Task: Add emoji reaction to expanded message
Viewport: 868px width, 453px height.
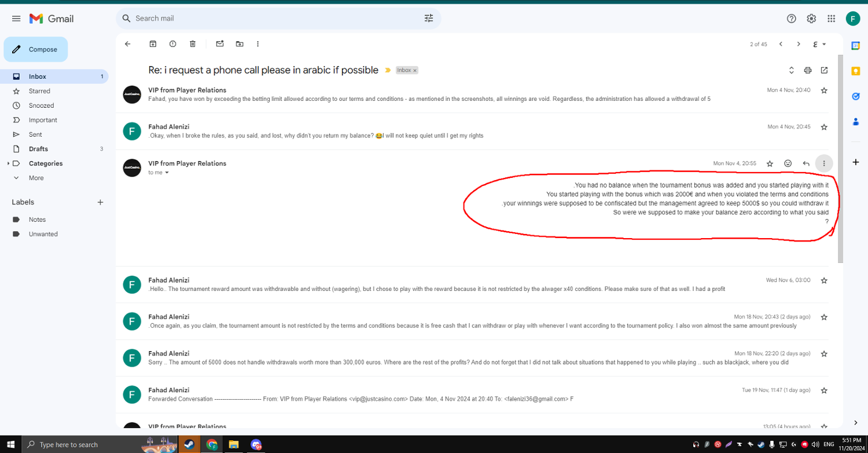Action: [788, 164]
